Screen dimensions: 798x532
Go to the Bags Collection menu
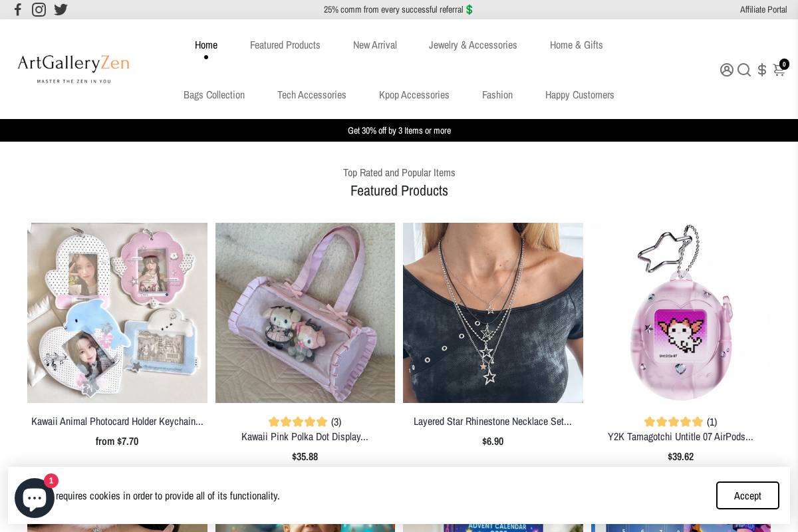(x=214, y=95)
